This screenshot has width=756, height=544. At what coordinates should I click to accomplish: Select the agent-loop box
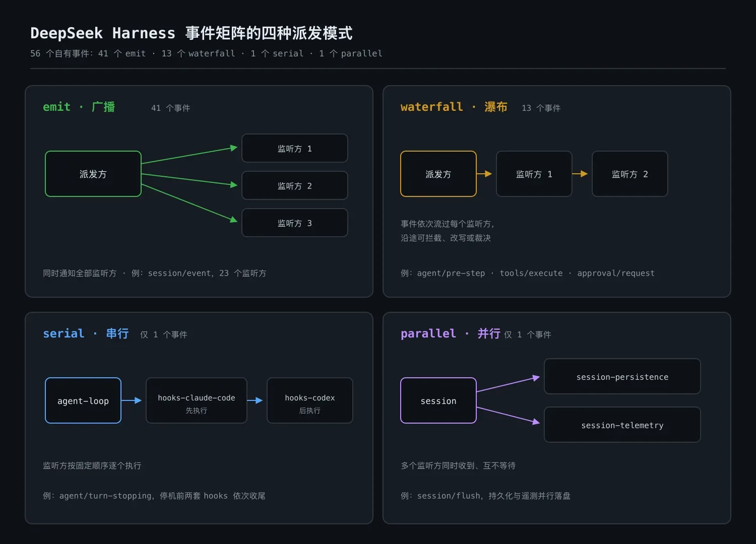[83, 400]
